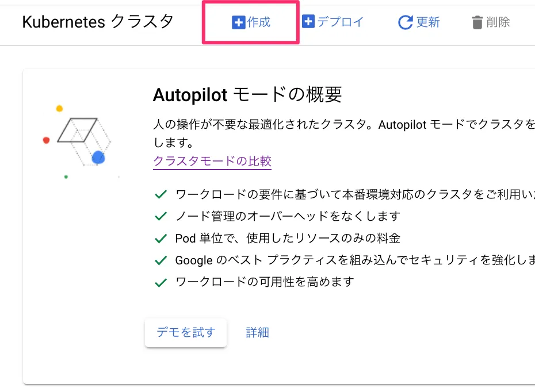
Task: Click the description starting 人の操作が不要な
Action: 344,133
